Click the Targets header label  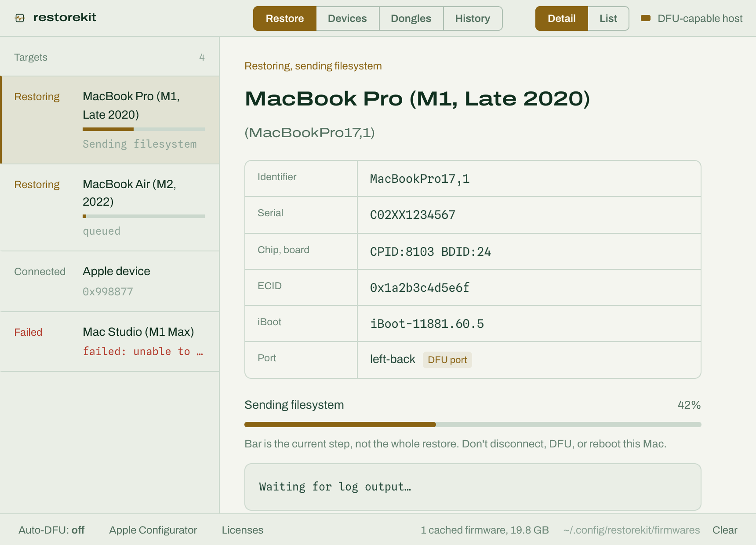click(31, 57)
